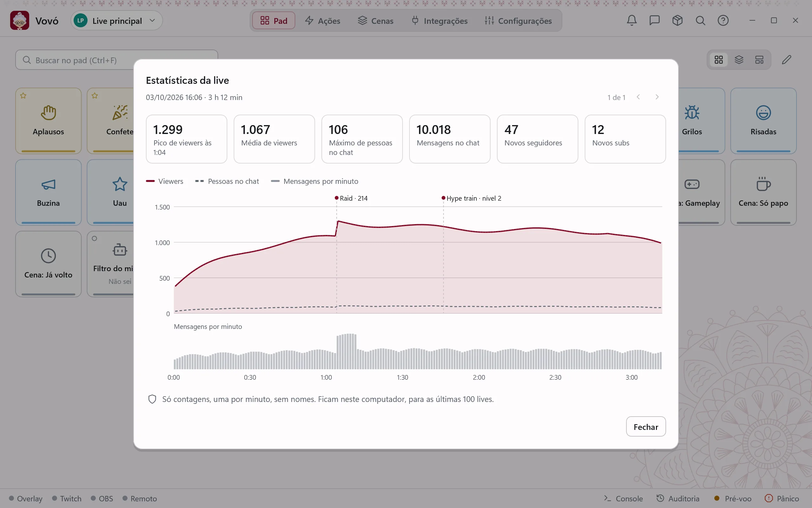This screenshot has height=508, width=812.
Task: Open the help question mark icon
Action: [x=723, y=21]
